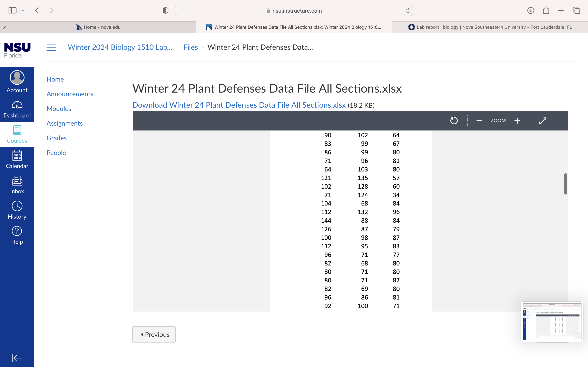Open the History clock icon

(x=17, y=206)
